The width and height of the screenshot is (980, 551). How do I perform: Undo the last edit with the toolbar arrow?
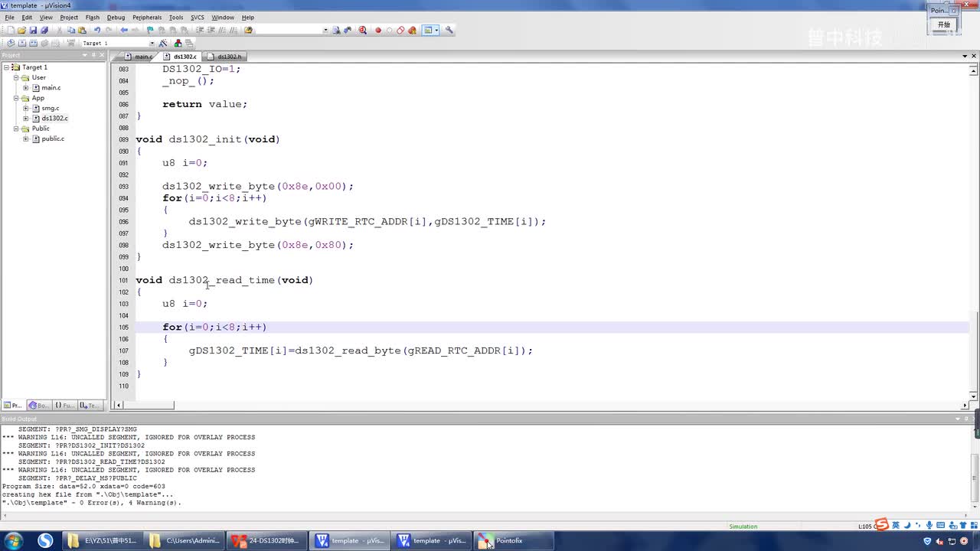click(97, 31)
